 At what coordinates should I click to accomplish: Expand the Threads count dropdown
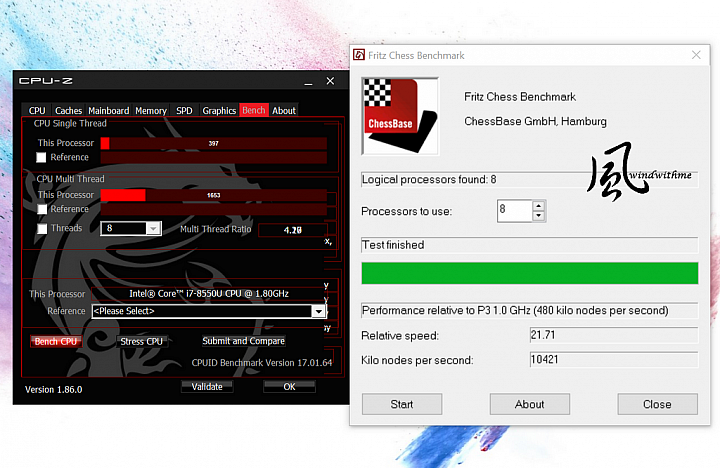pyautogui.click(x=153, y=228)
